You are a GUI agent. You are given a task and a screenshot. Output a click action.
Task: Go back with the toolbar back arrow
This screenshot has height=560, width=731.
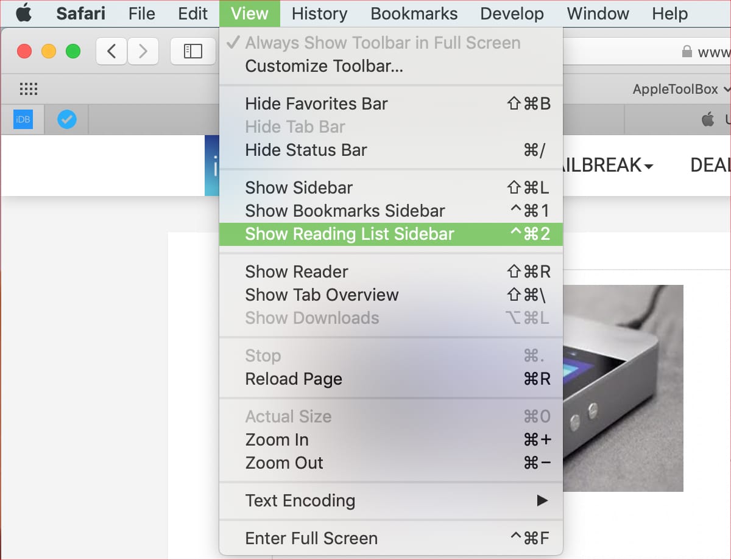point(111,51)
